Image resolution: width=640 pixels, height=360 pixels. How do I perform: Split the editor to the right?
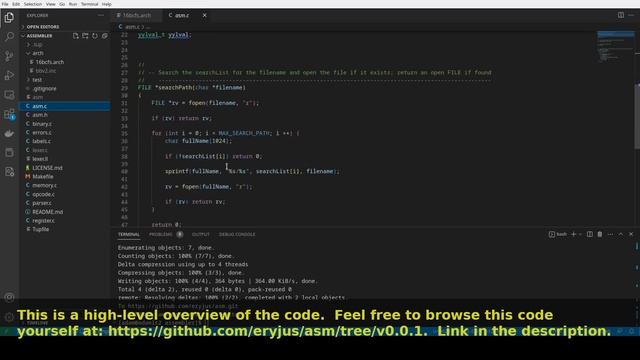[x=621, y=15]
